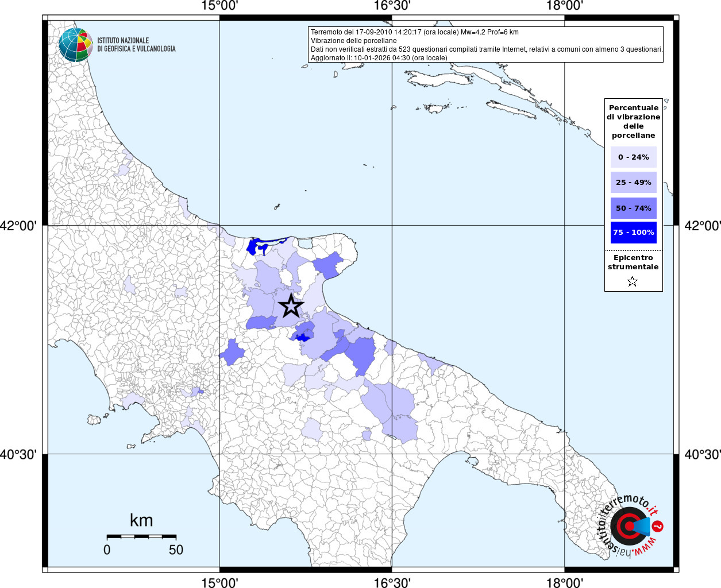Click the bottom 15°00' longitude label
The height and width of the screenshot is (588, 721).
(x=219, y=582)
